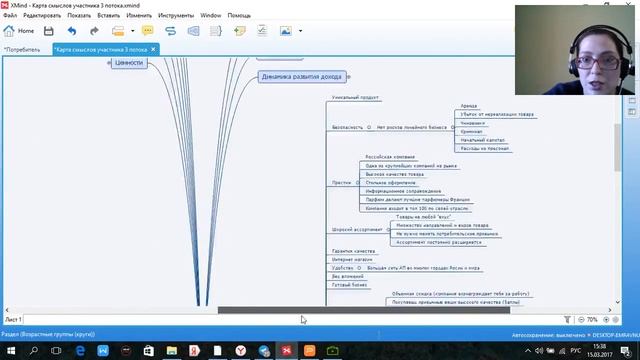Zoom in with the plus icon
This screenshot has width=640, height=360.
[606, 320]
